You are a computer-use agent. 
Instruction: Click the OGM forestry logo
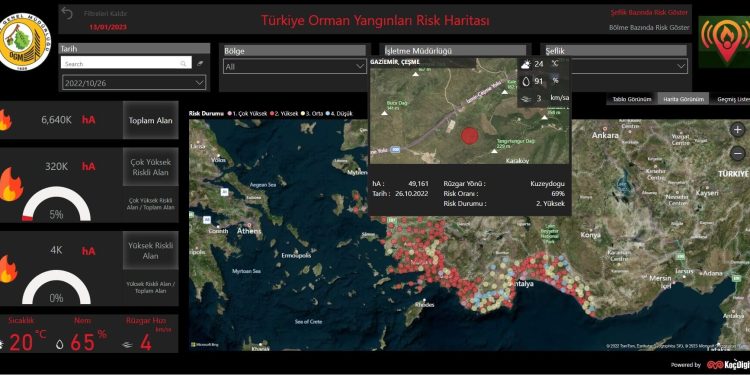[23, 42]
